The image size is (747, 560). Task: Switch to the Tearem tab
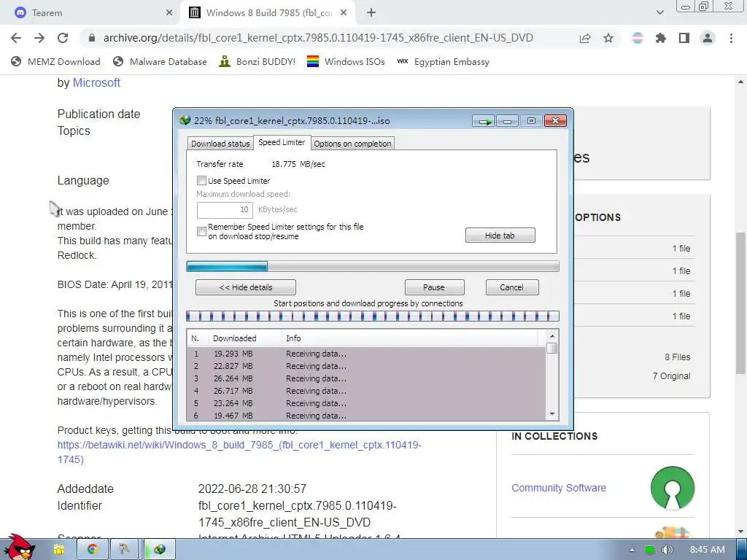click(x=90, y=13)
